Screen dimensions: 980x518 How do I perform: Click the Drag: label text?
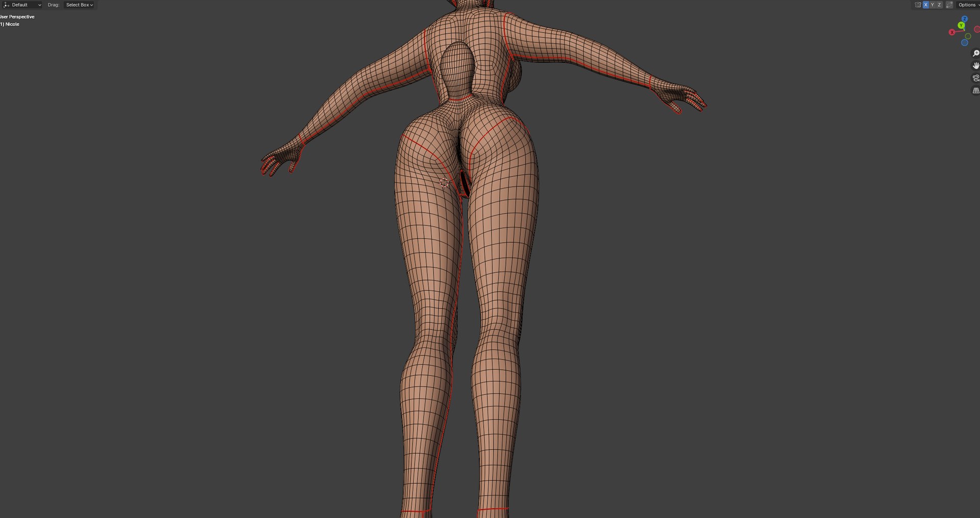(x=54, y=5)
